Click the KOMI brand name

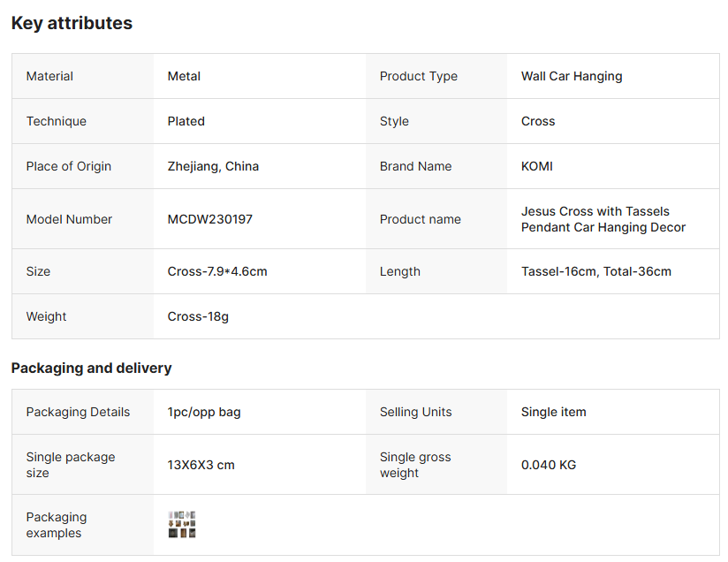click(x=536, y=166)
